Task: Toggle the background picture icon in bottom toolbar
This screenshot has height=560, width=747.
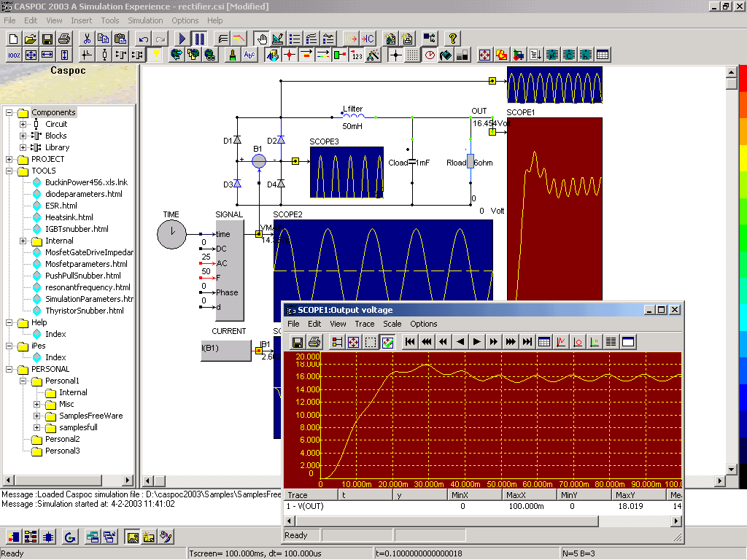Action: [x=133, y=537]
